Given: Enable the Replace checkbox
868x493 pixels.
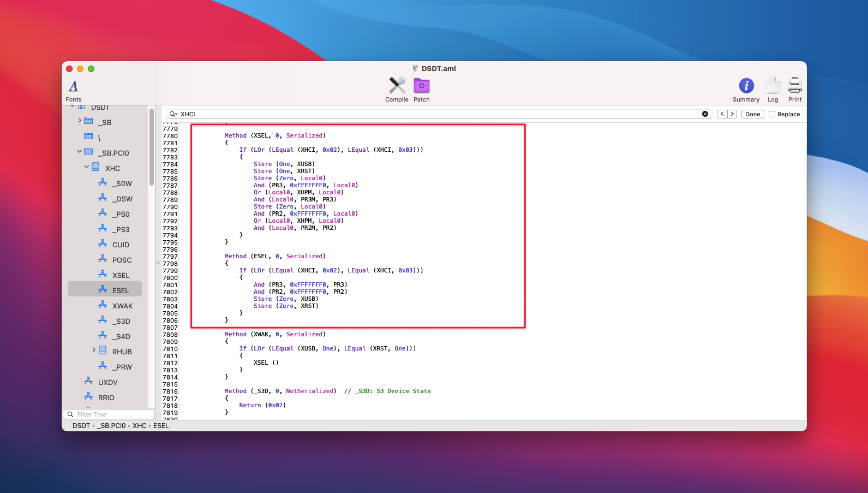Looking at the screenshot, I should [x=772, y=114].
